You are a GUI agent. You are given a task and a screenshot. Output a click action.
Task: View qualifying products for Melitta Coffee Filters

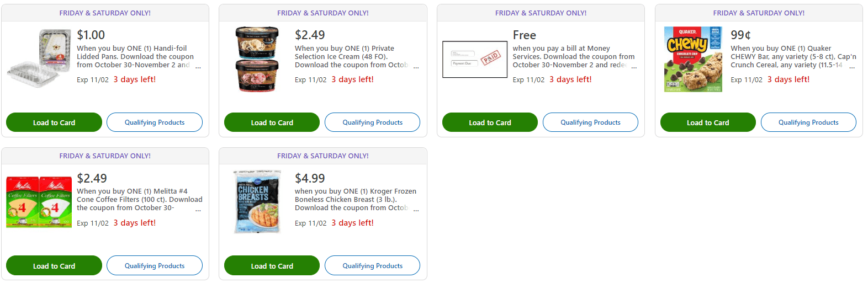(155, 266)
